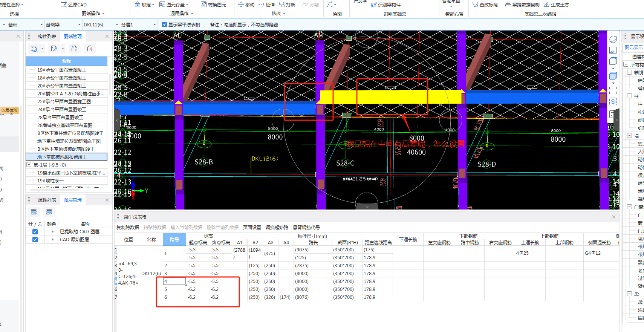The width and height of the screenshot is (644, 332).
Task: Toggle the 已提取的 CAD 图层 checkbox
Action: pyautogui.click(x=35, y=232)
